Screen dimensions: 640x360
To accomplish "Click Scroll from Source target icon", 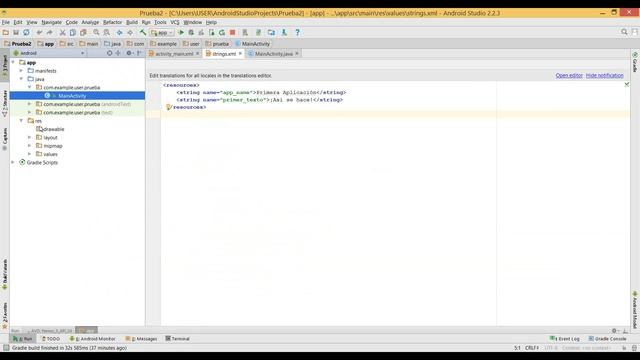I will click(109, 53).
